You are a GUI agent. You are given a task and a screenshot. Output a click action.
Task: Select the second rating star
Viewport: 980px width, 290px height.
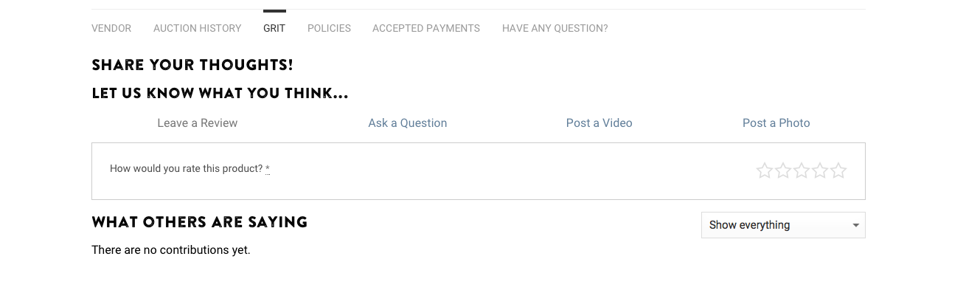pos(783,171)
